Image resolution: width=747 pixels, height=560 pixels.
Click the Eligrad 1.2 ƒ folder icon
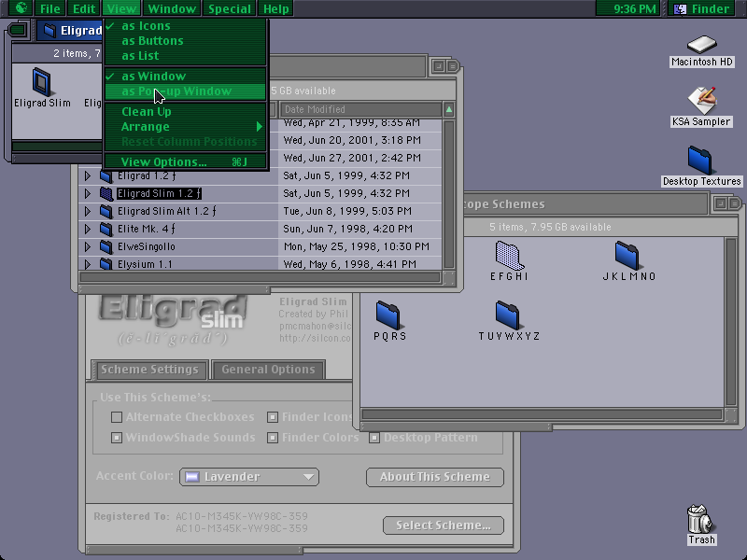click(x=106, y=176)
